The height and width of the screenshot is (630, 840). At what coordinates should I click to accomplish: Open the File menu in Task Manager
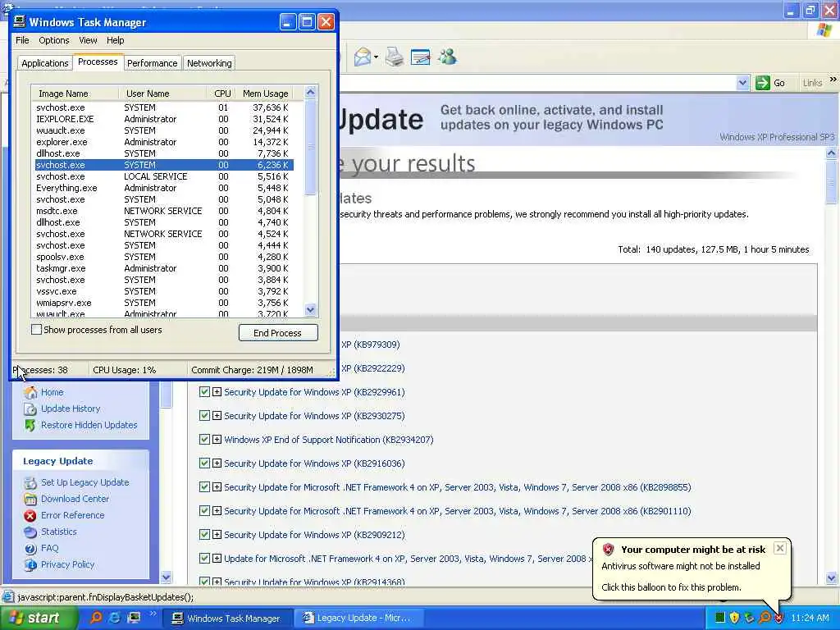tap(22, 40)
